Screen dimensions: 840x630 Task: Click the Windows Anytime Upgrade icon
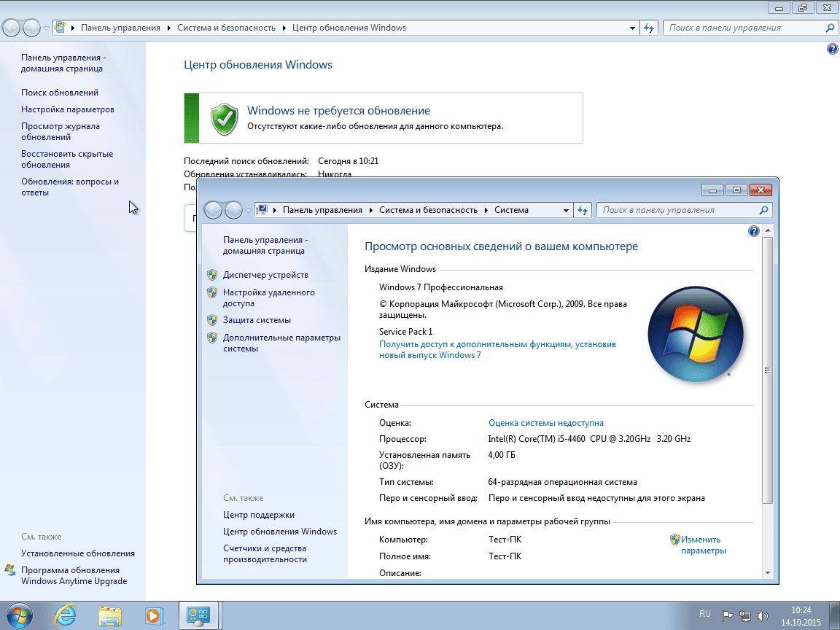(x=9, y=570)
